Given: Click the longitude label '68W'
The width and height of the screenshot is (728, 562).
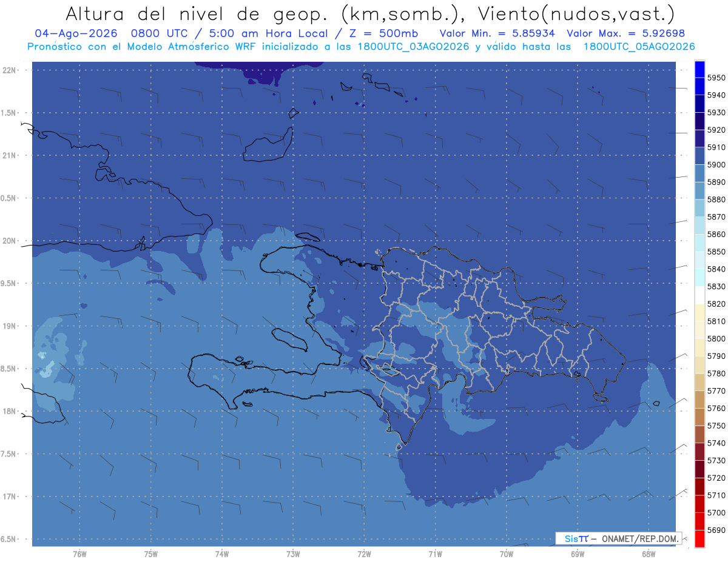Looking at the screenshot, I should click(x=649, y=554).
